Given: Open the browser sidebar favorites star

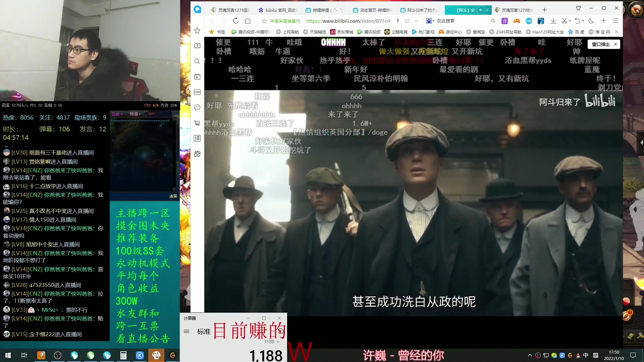Looking at the screenshot, I should [x=197, y=31].
